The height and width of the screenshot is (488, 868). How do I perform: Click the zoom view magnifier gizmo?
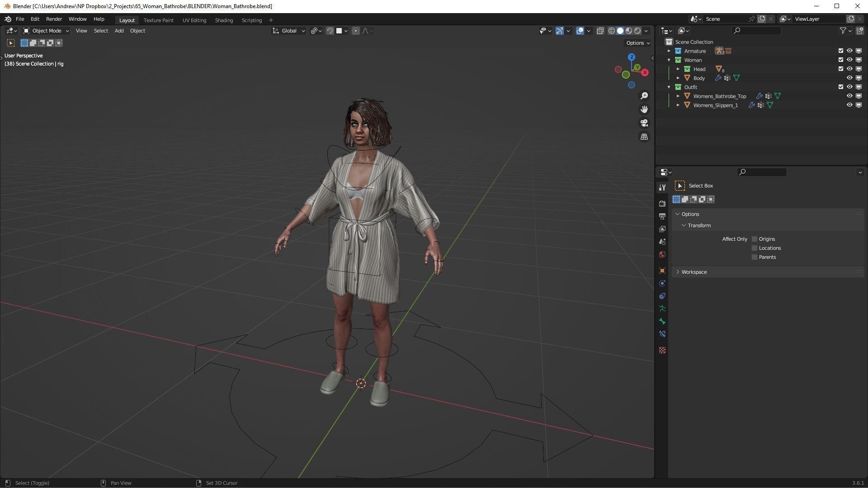(644, 96)
